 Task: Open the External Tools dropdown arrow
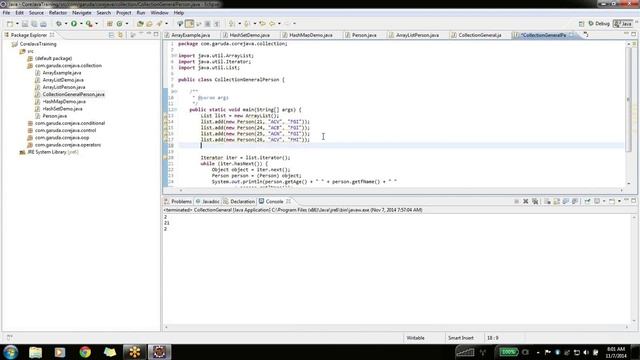coord(96,24)
